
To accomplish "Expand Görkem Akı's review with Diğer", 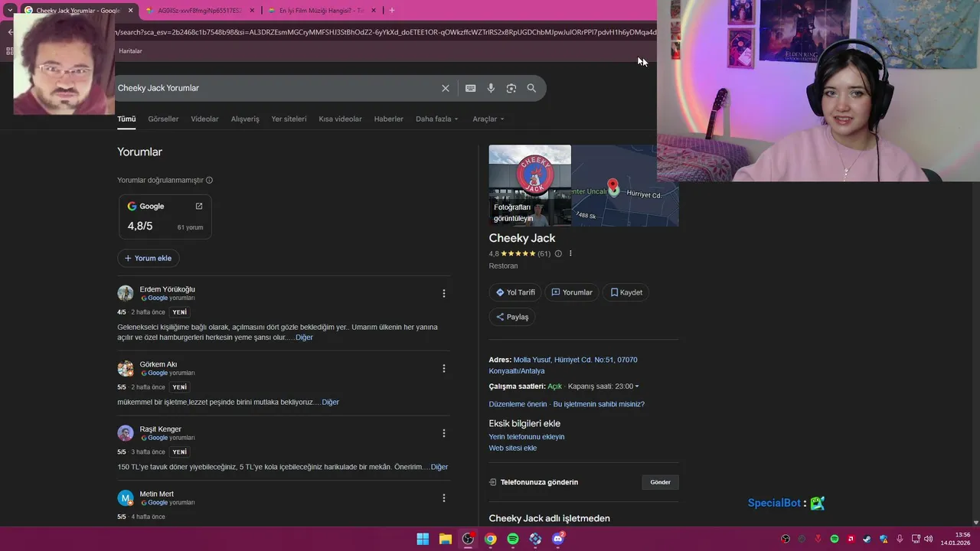I will coord(330,403).
